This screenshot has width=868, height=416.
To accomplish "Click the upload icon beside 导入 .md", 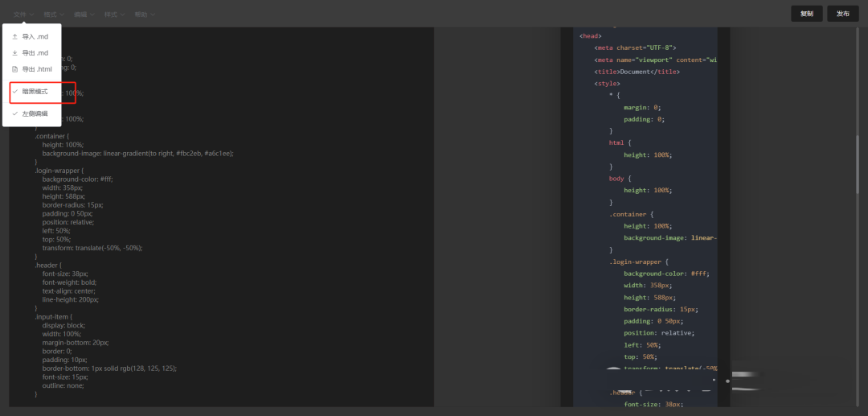I will click(x=15, y=37).
